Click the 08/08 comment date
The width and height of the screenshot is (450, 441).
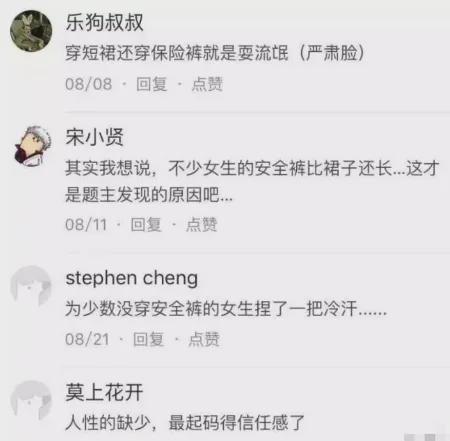pyautogui.click(x=89, y=84)
